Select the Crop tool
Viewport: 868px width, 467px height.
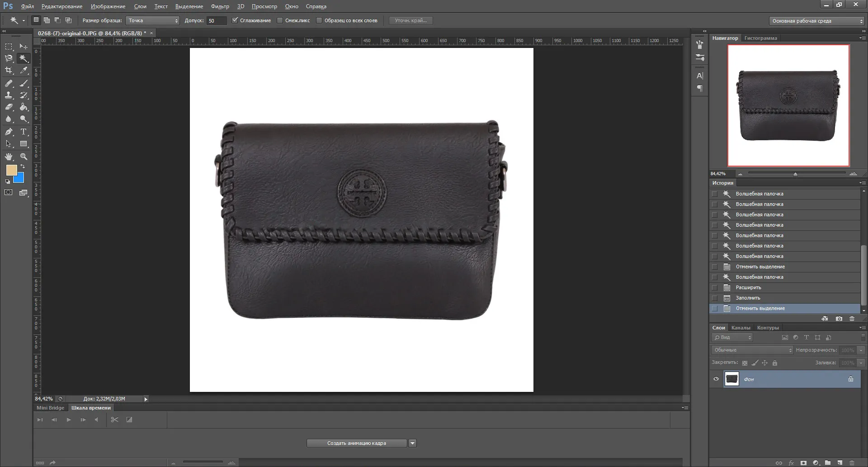point(9,70)
